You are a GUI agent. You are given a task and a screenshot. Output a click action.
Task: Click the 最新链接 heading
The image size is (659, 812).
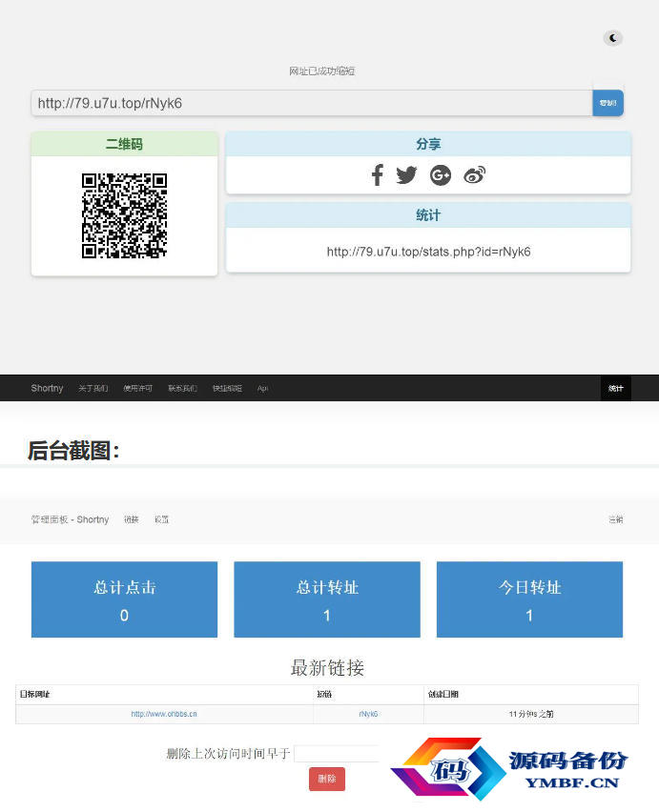(x=327, y=667)
